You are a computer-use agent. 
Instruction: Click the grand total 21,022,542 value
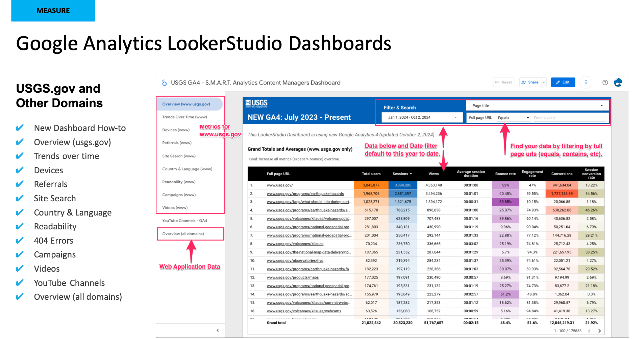[371, 323]
